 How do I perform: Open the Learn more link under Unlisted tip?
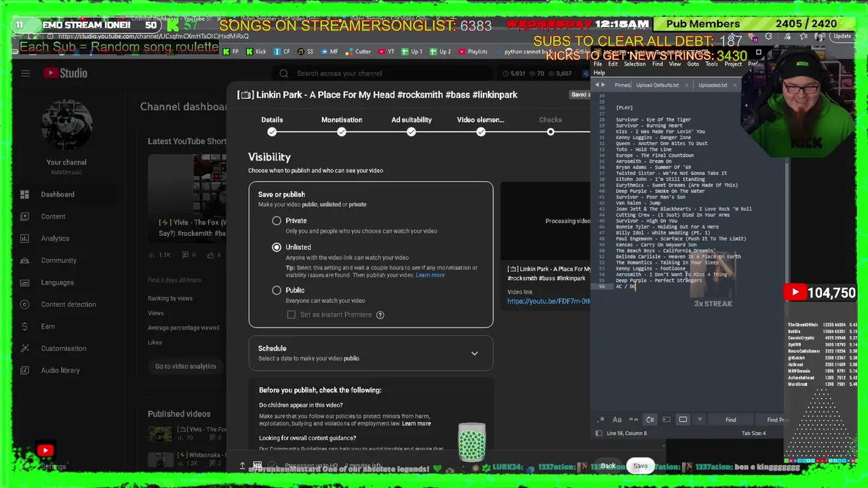tap(430, 275)
